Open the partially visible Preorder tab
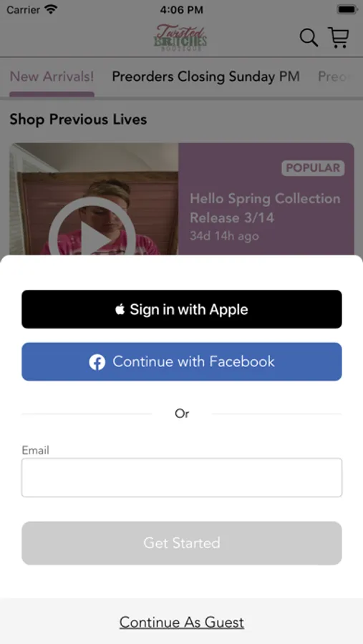Viewport: 363px width, 644px height. pos(335,77)
